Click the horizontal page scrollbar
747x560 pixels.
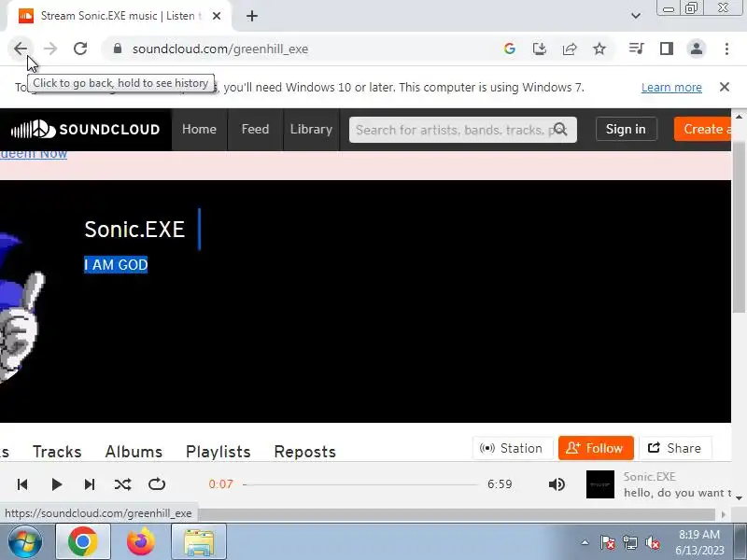pyautogui.click(x=456, y=514)
